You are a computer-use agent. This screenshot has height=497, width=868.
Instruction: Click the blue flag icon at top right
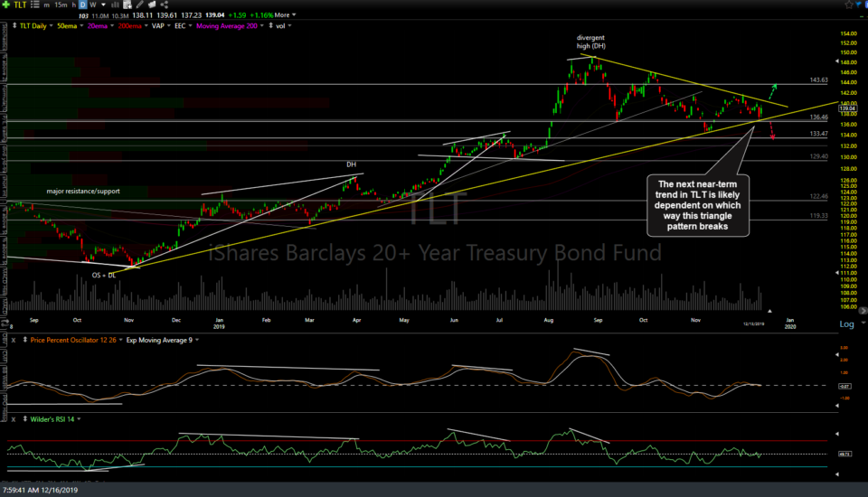(861, 5)
